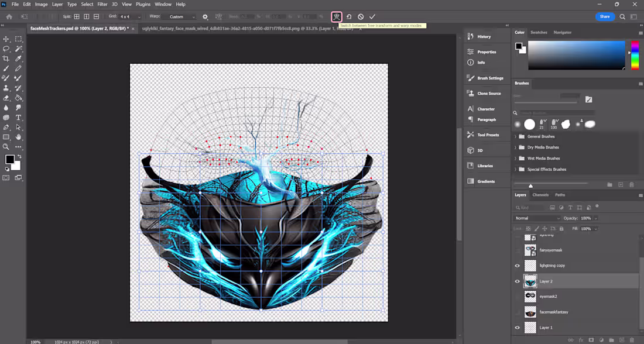Viewport: 644px width, 344px height.
Task: Add a new layer mask
Action: [591, 340]
